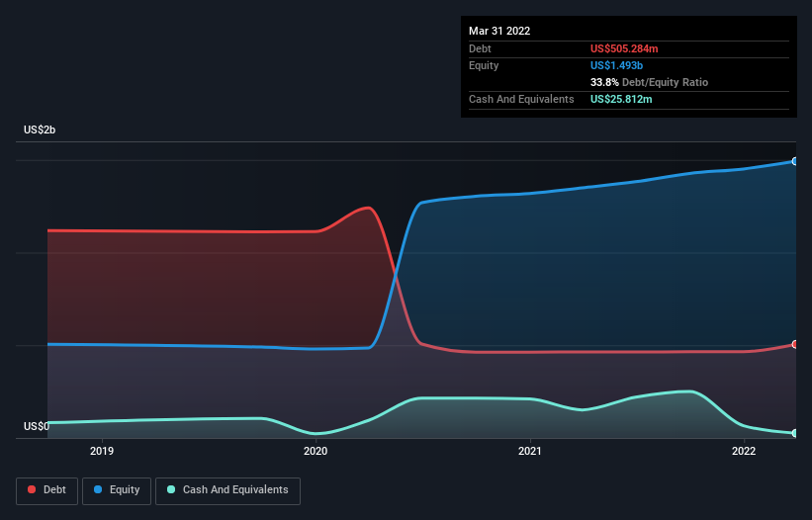Screen dimensions: 812x520
Task: Click the 2021 axis label
Action: point(530,451)
